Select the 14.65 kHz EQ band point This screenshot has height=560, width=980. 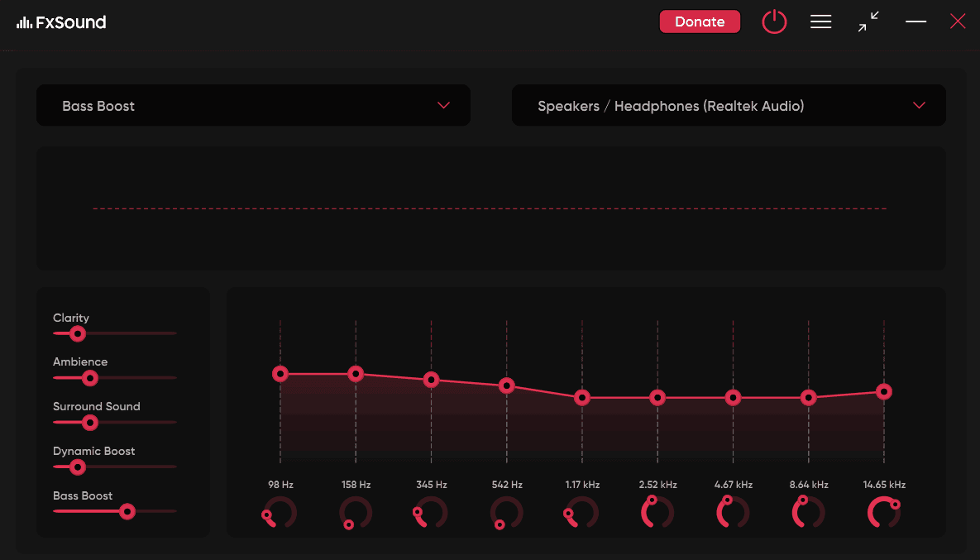click(884, 392)
